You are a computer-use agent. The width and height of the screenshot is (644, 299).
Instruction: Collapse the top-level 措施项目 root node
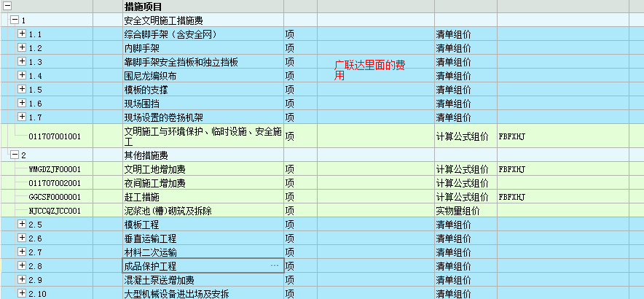pos(7,6)
